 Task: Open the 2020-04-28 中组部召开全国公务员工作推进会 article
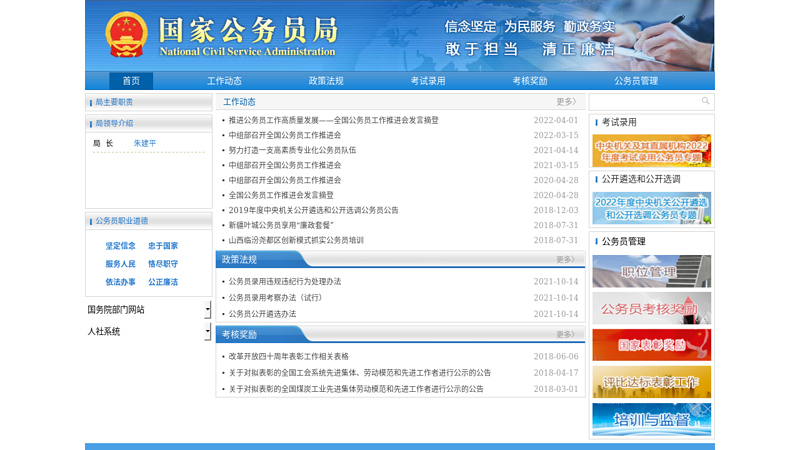[x=285, y=180]
